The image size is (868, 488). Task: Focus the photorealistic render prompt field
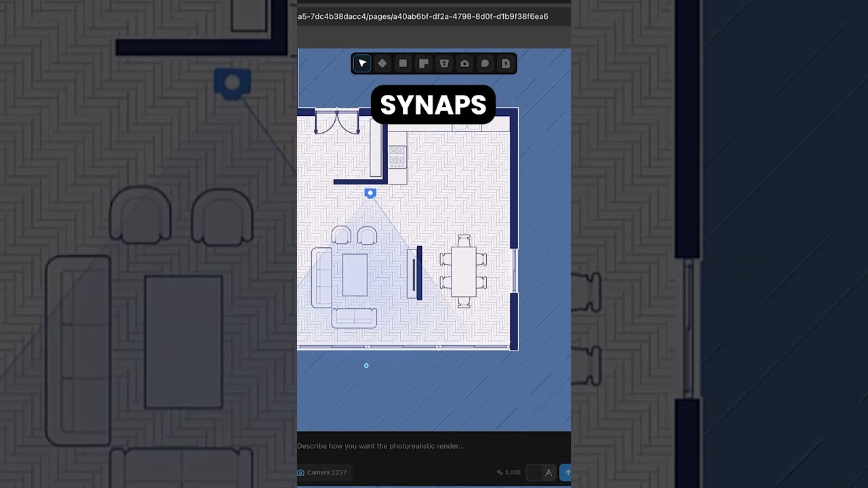(434, 446)
